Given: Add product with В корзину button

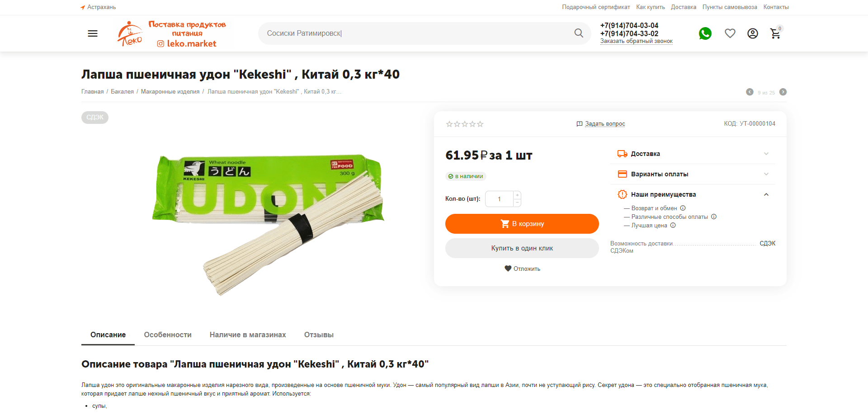Looking at the screenshot, I should point(522,224).
